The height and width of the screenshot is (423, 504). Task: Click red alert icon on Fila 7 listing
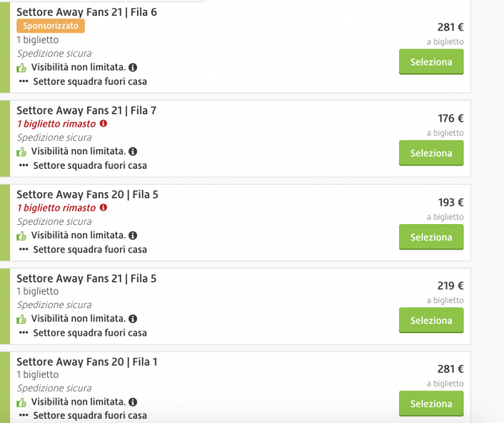click(103, 123)
